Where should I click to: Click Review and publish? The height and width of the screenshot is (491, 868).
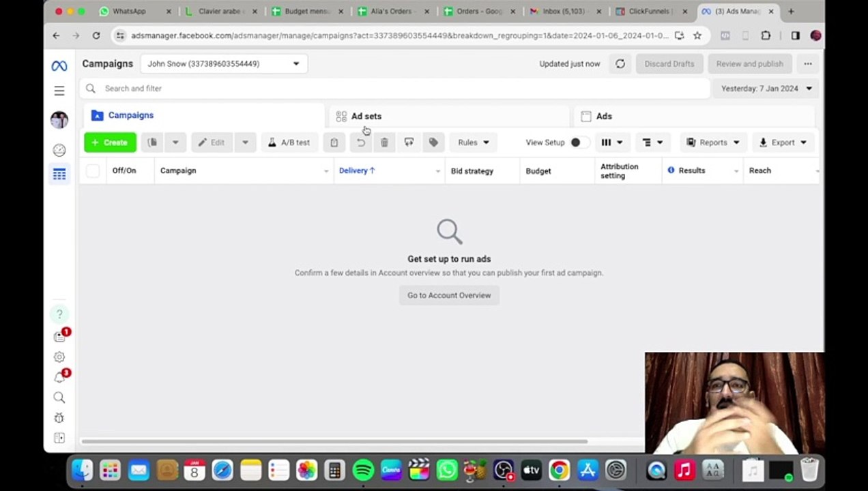(x=749, y=63)
